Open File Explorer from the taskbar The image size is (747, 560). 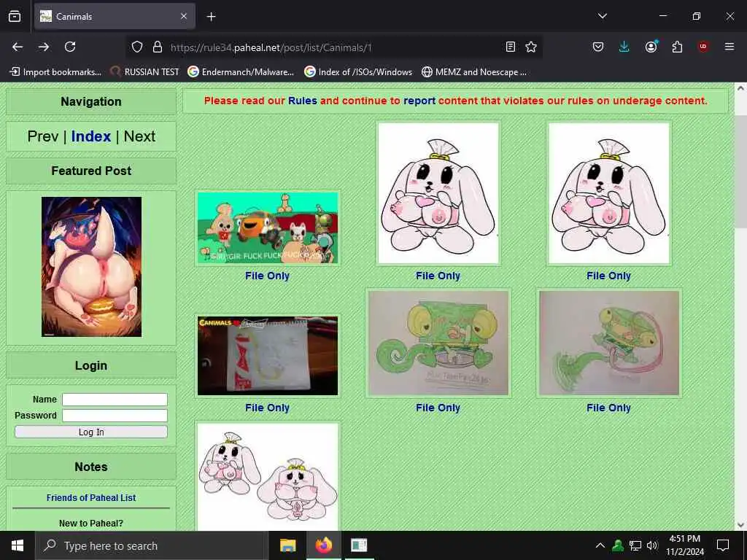point(287,545)
